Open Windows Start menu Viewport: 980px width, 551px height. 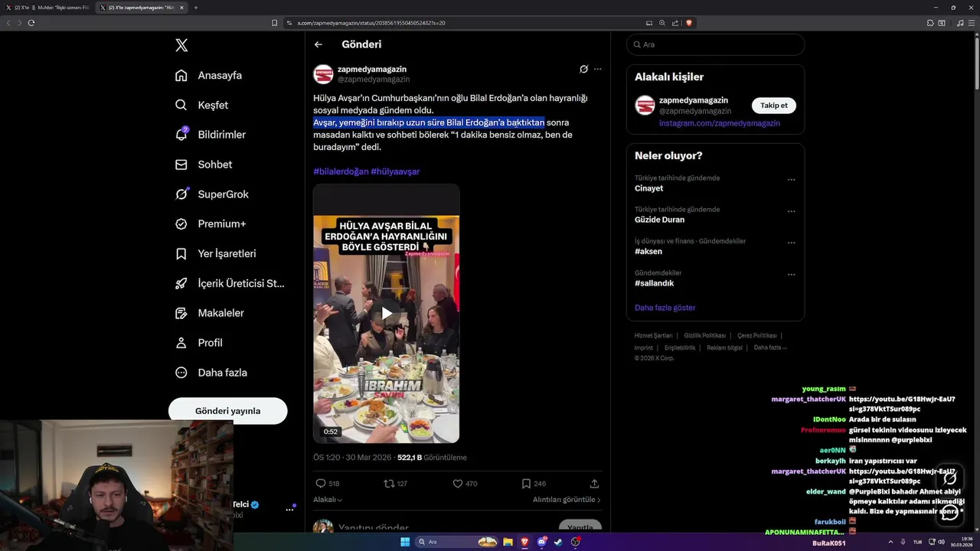pyautogui.click(x=405, y=542)
